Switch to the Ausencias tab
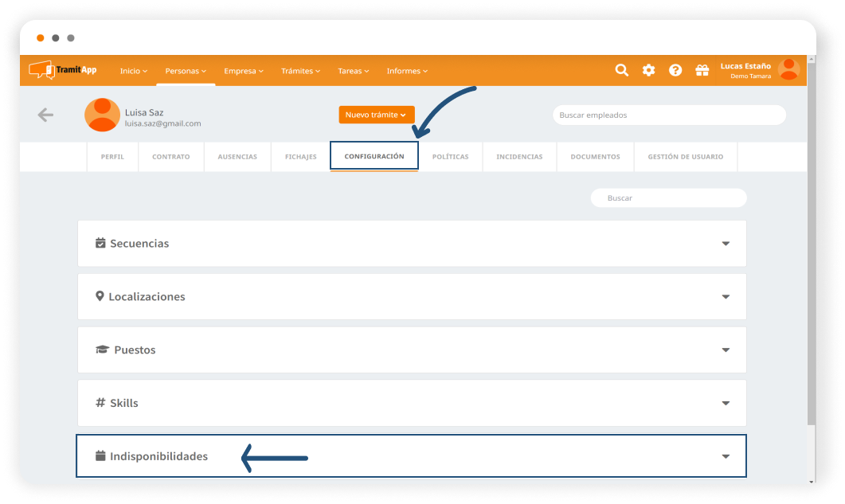Viewport: 845px width, 504px height. (x=237, y=157)
